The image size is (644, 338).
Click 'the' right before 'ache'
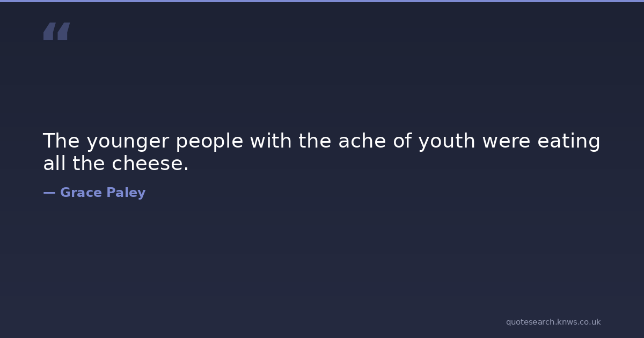pyautogui.click(x=315, y=142)
